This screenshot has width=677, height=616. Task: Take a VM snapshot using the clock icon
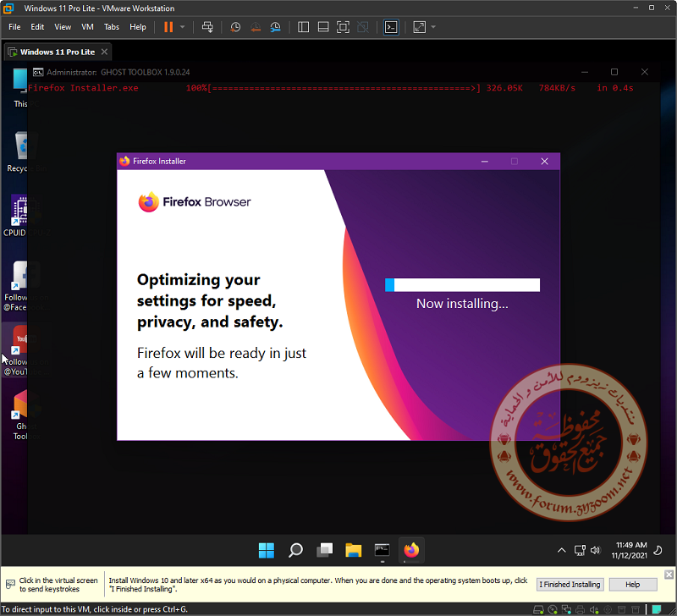click(x=235, y=27)
